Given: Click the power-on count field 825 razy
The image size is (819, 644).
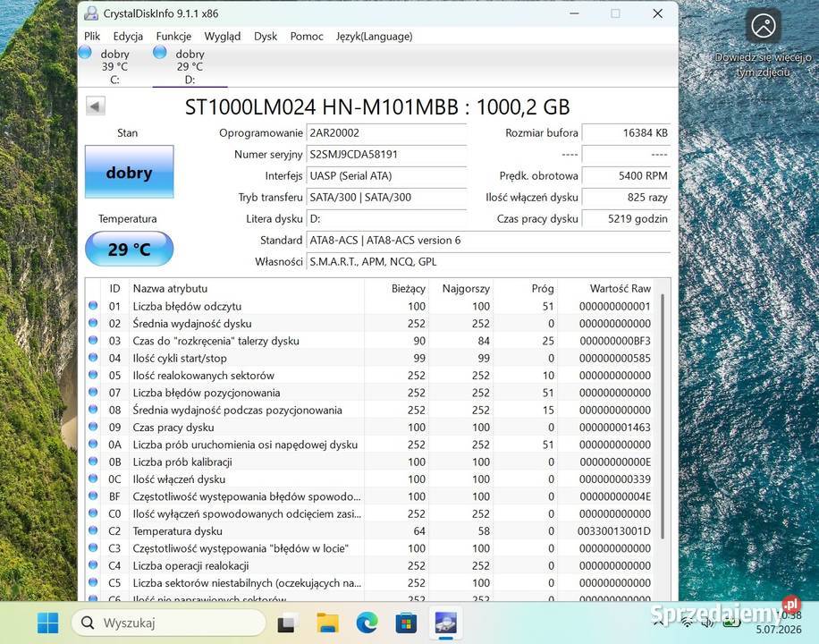Looking at the screenshot, I should [626, 197].
